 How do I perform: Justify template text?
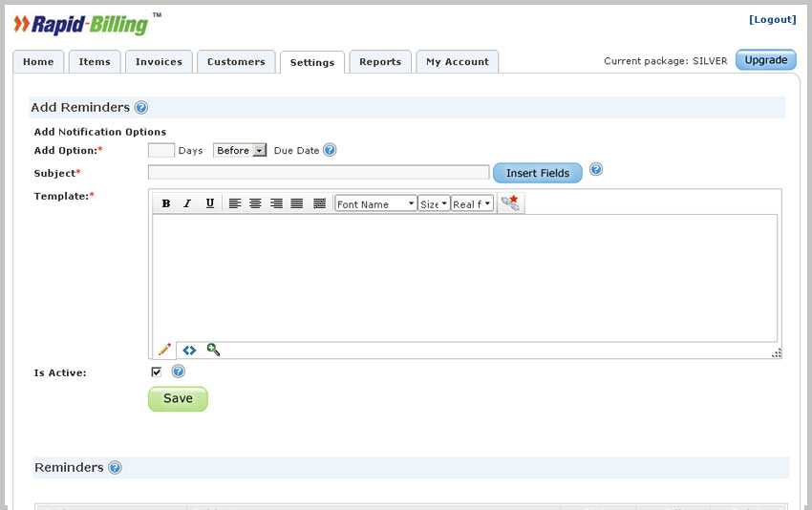point(297,203)
